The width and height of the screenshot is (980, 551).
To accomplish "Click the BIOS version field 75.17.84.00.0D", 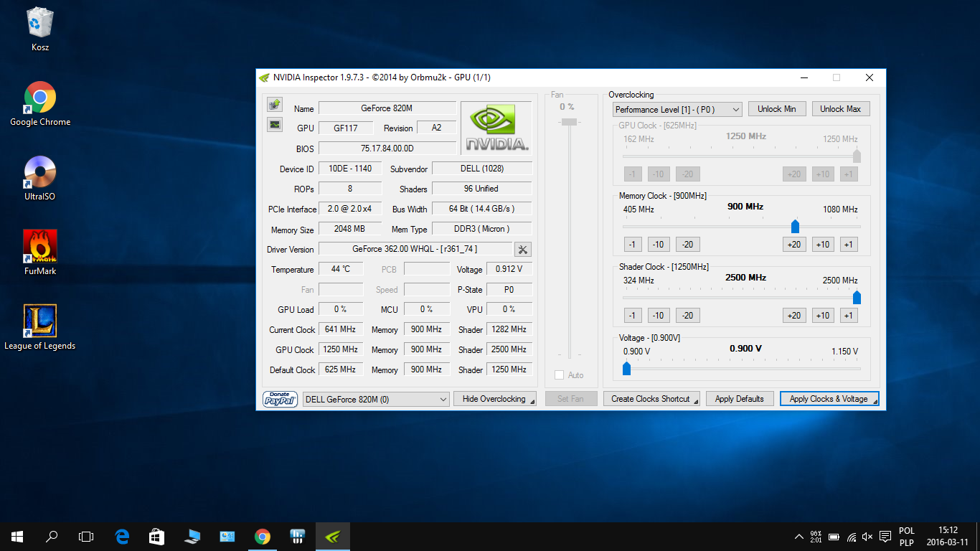I will [387, 149].
